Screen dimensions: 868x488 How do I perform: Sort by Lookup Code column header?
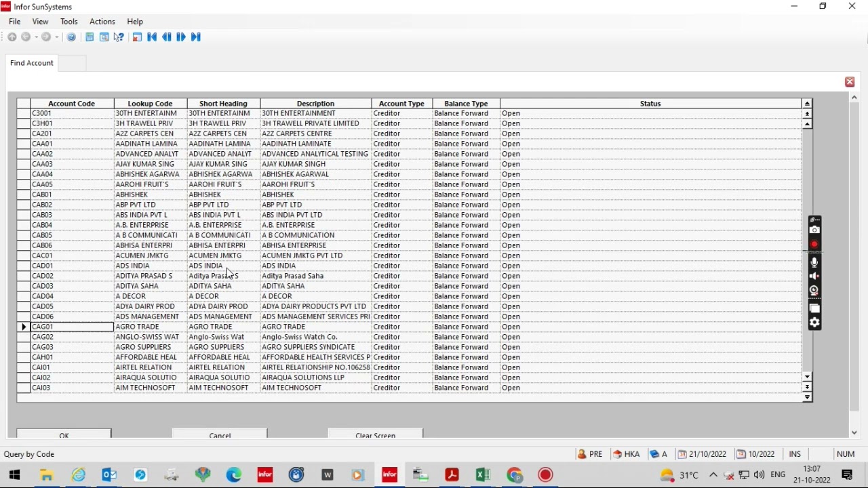151,104
